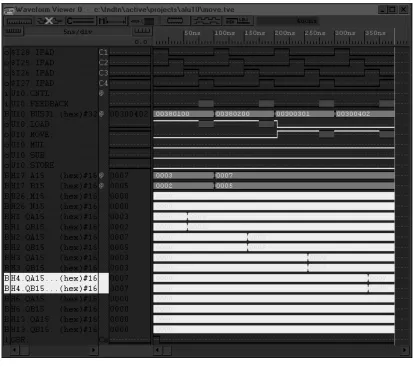Image resolution: width=413 pixels, height=367 pixels.
Task: Click the delete signal X toolbar icon
Action: click(49, 21)
